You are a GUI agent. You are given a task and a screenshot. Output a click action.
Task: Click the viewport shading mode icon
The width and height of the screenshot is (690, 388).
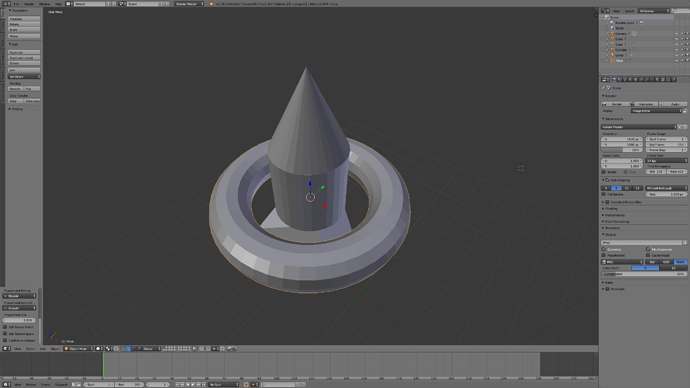coord(99,348)
